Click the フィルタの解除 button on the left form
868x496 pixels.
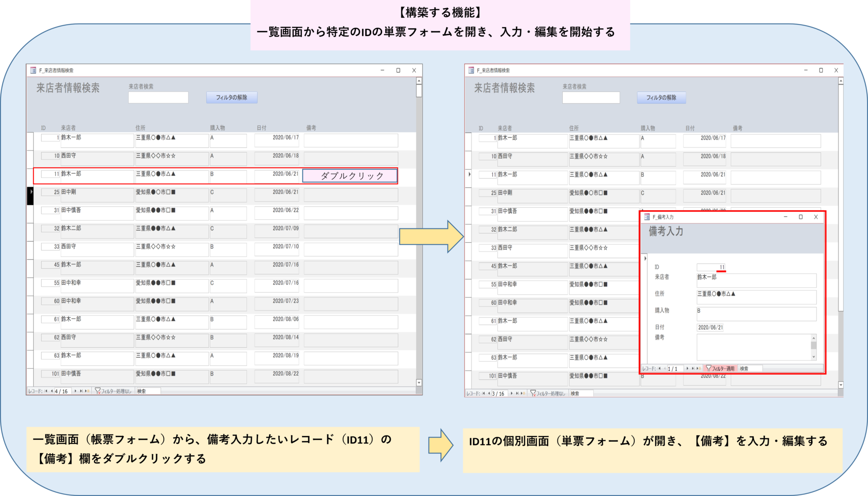pos(232,97)
